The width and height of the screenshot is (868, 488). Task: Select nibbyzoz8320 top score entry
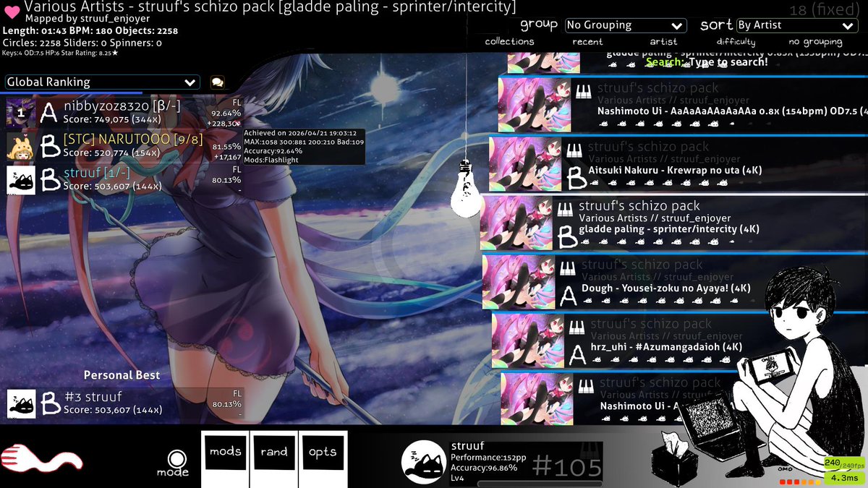(124, 113)
